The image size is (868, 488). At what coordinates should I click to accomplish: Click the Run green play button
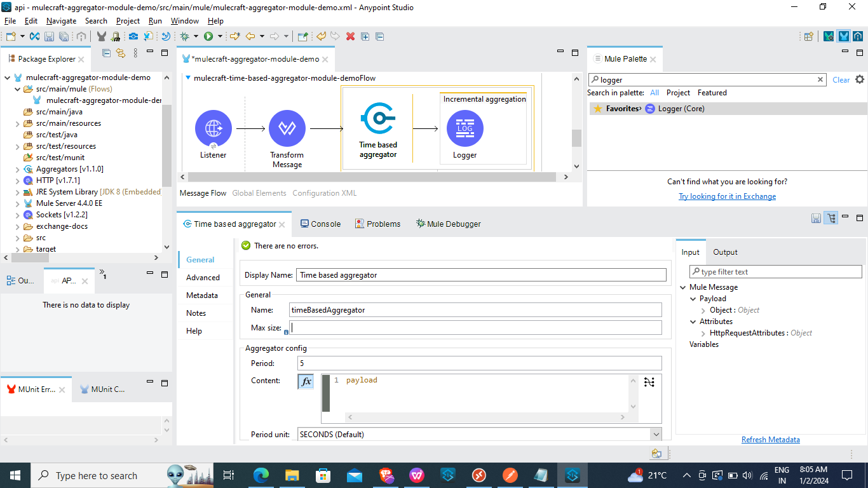click(x=208, y=36)
